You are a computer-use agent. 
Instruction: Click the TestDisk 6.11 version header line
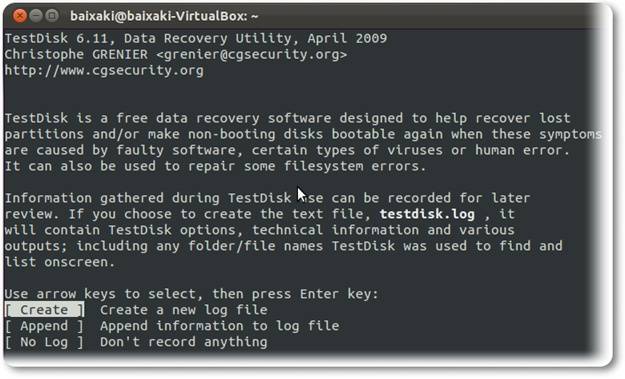196,39
